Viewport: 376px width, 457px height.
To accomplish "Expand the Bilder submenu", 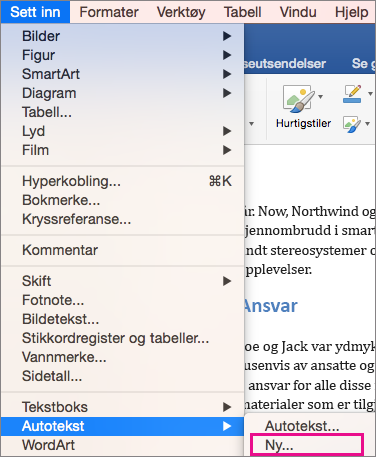I will click(122, 36).
